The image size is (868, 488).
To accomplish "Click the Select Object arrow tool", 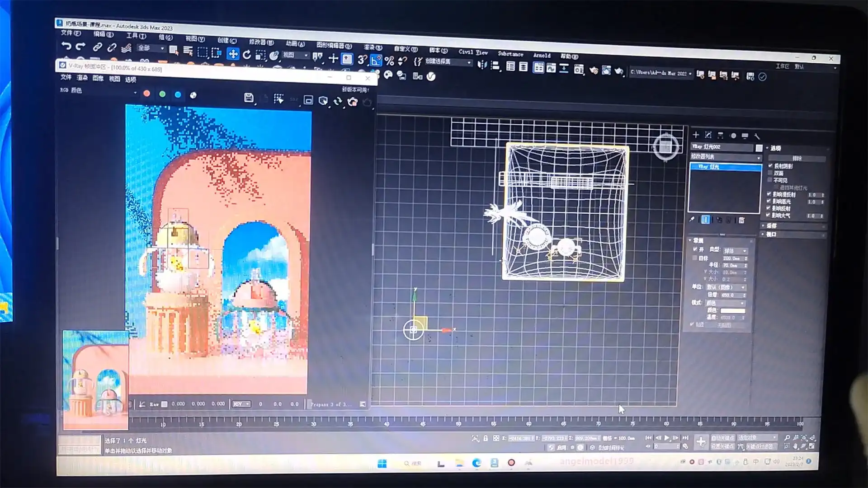I will (x=173, y=50).
